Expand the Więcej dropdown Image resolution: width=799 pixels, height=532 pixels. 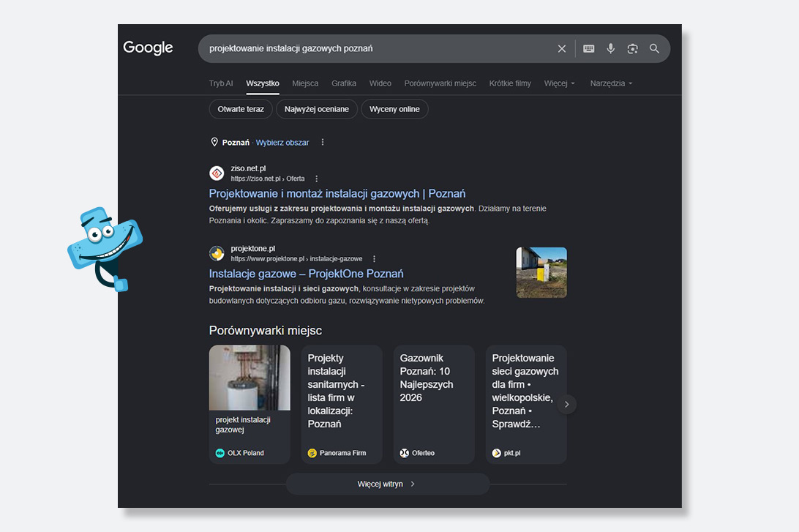(559, 83)
